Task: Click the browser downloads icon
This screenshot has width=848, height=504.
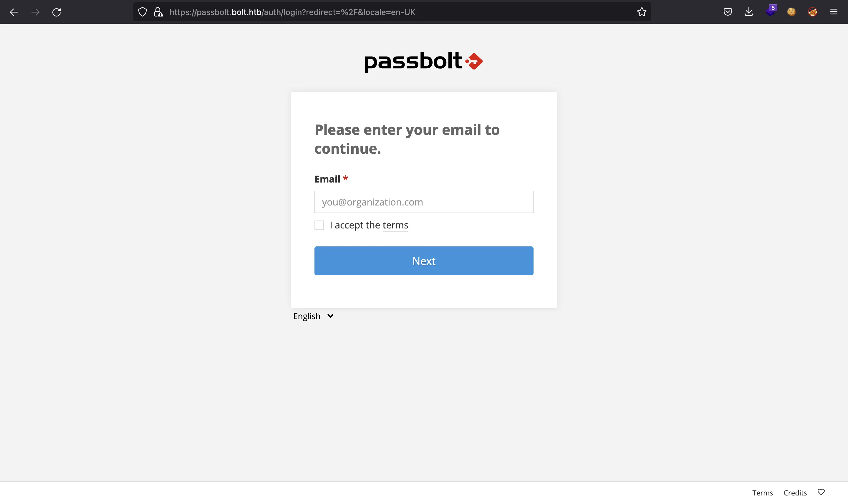Action: tap(748, 11)
